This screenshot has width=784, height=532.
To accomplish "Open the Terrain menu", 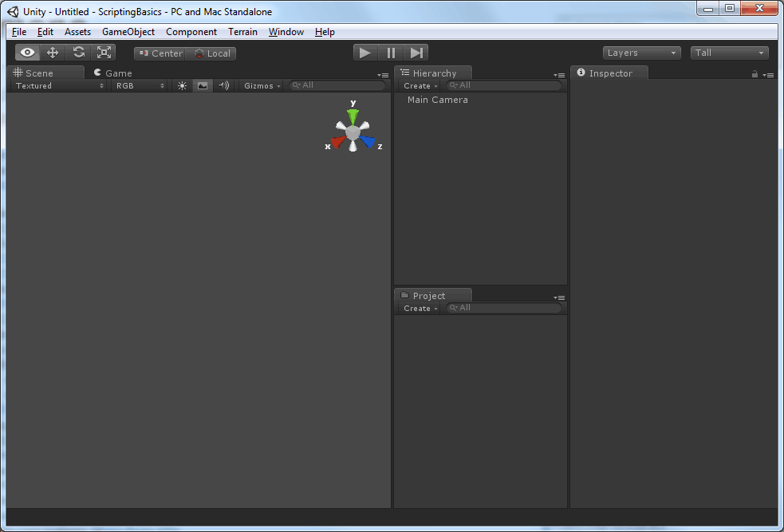I will [242, 32].
